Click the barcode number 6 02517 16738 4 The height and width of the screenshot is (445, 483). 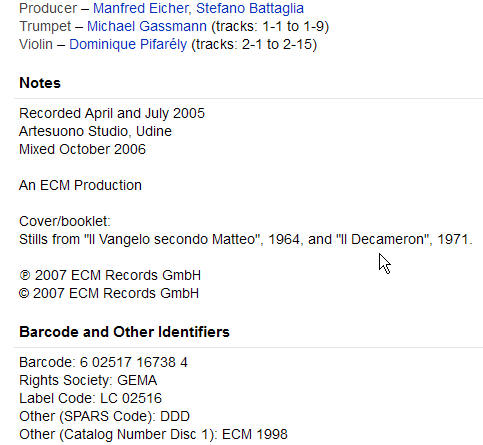tap(134, 362)
